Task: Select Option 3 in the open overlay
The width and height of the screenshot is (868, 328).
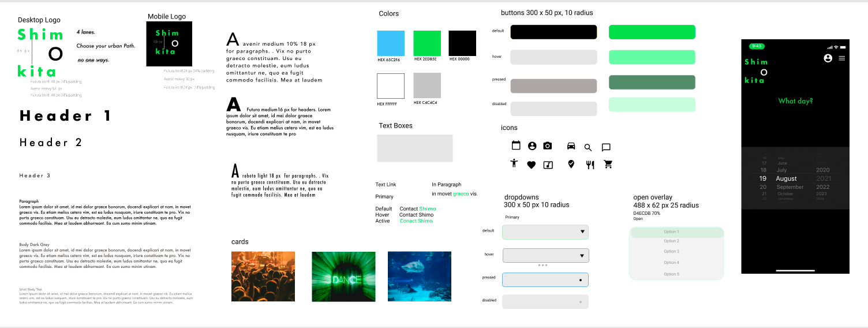Action: pyautogui.click(x=671, y=251)
